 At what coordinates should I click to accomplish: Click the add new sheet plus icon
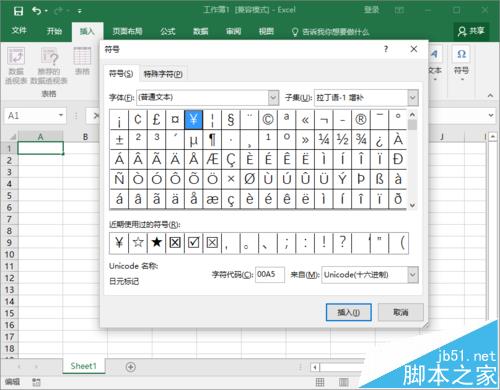point(131,367)
